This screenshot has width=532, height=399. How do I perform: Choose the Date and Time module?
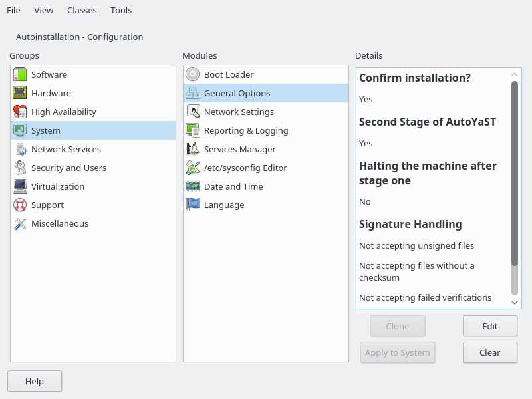click(x=233, y=186)
